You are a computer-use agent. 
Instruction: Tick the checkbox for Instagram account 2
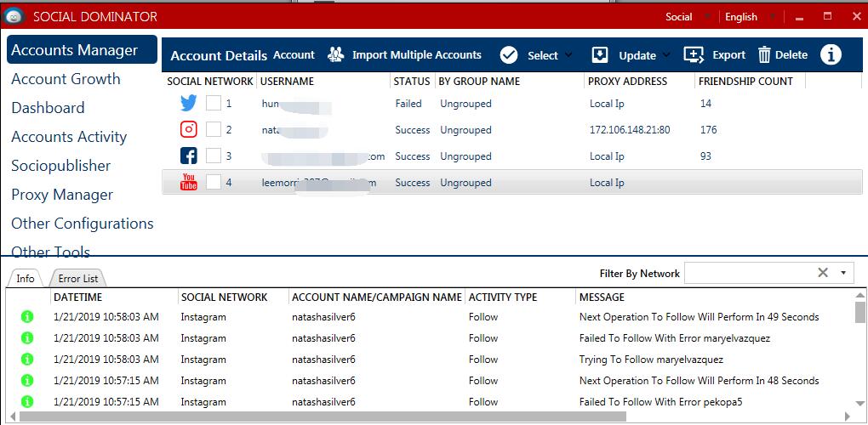tap(214, 130)
